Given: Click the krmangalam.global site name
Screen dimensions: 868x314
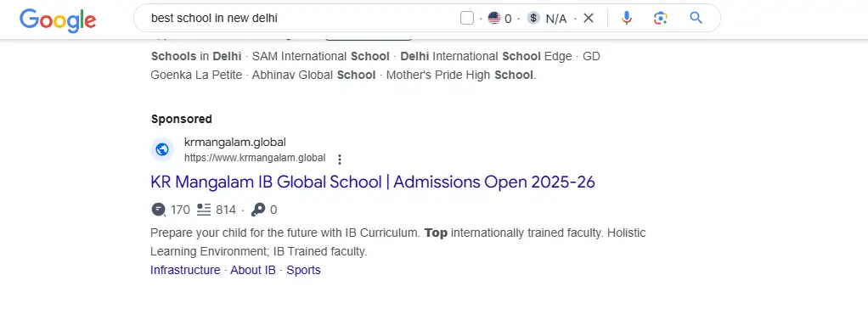Looking at the screenshot, I should pyautogui.click(x=234, y=143).
